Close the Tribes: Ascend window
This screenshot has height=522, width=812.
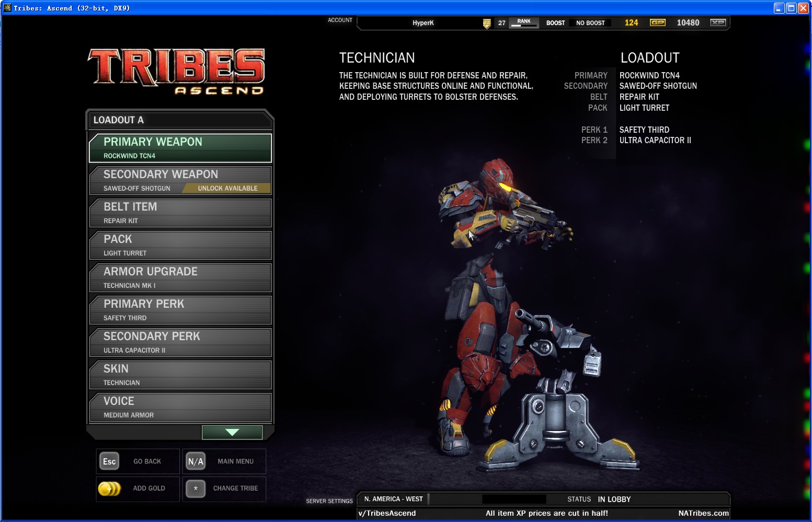pos(803,8)
